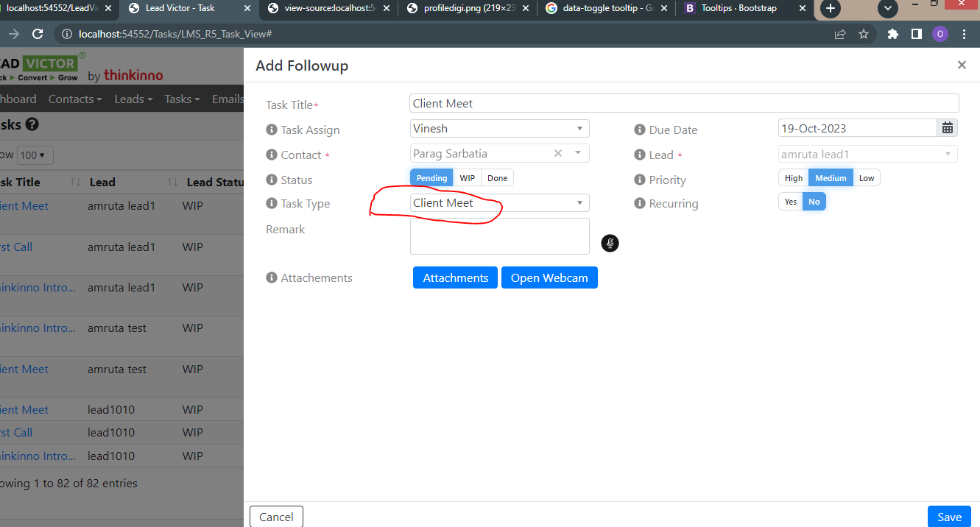The image size is (980, 527).
Task: Open Emails navigation menu item
Action: coord(228,99)
